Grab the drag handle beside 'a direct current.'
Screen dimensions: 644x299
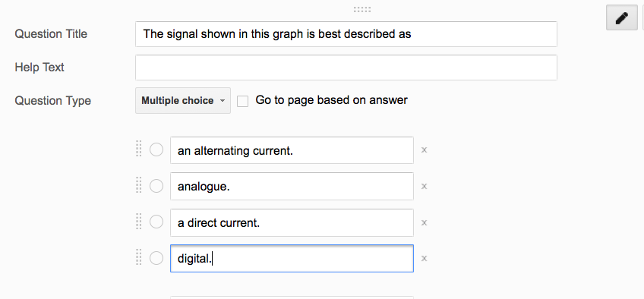[138, 221]
